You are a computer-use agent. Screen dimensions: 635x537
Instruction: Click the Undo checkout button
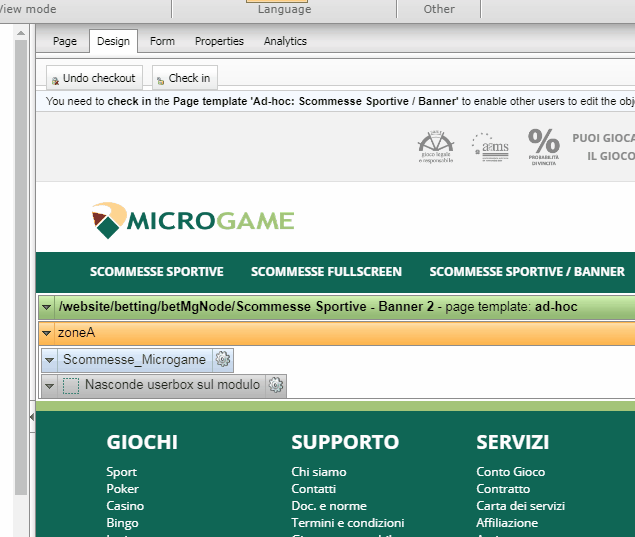pyautogui.click(x=94, y=78)
